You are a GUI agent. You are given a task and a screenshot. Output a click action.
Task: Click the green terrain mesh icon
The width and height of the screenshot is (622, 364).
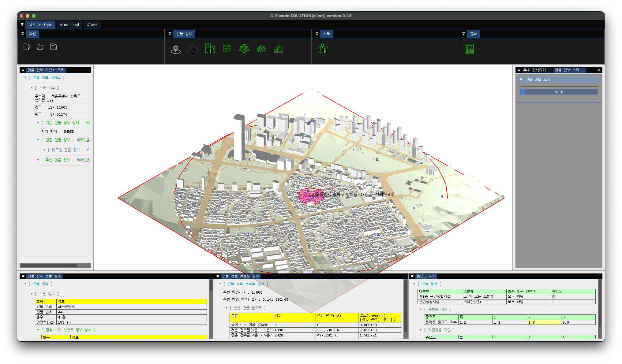click(261, 49)
